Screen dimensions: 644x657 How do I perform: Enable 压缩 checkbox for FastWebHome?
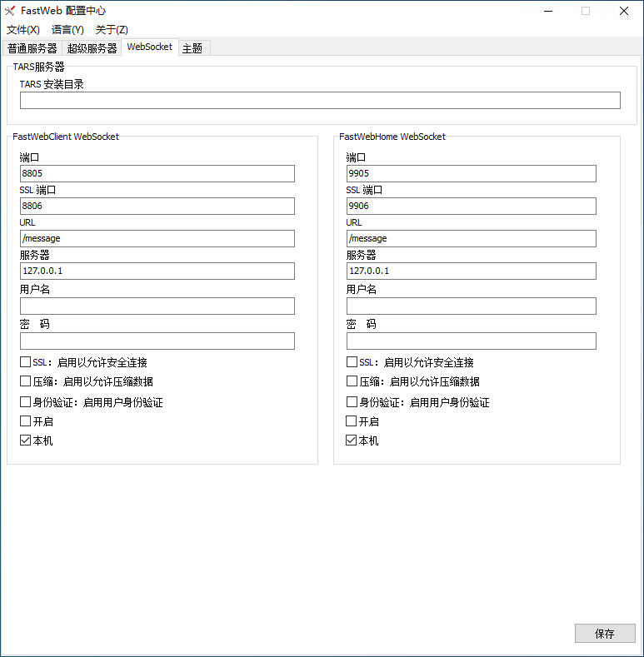click(x=352, y=381)
